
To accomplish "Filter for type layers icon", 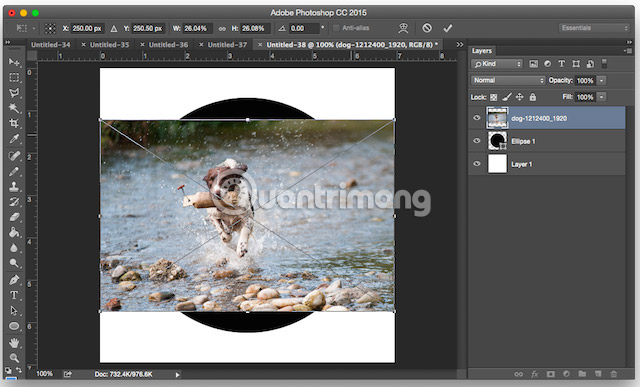I will point(562,64).
